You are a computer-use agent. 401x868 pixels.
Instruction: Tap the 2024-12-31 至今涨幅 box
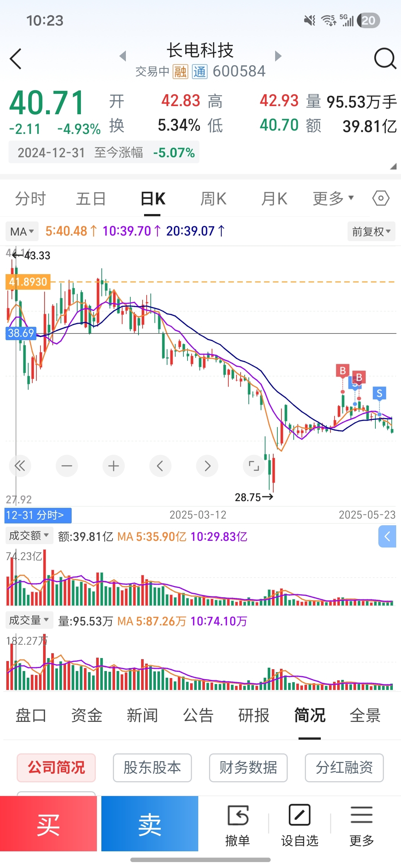click(x=104, y=152)
